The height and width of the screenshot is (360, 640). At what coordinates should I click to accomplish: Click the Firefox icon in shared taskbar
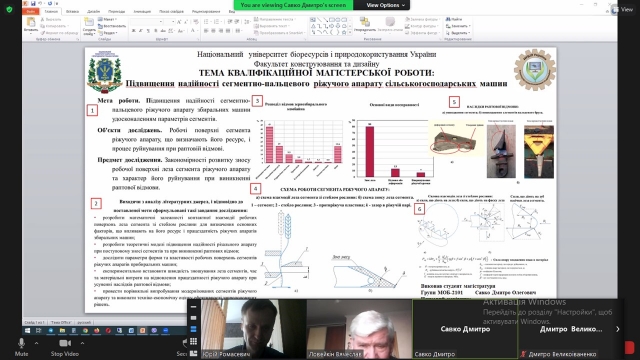point(97,330)
